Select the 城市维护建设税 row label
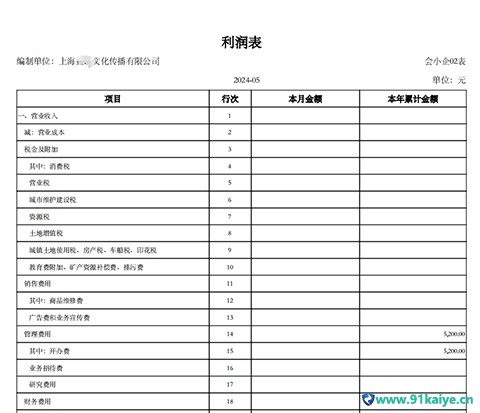480x413 pixels. coord(53,200)
